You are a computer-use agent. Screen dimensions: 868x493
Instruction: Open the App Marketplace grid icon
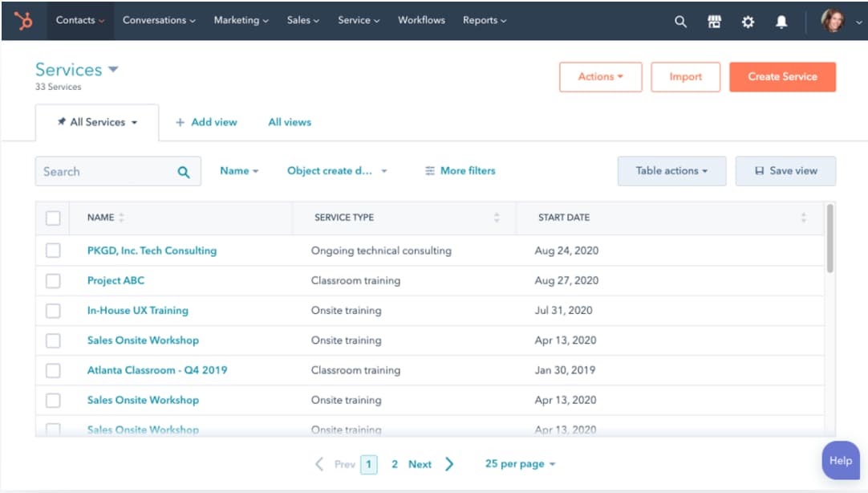pos(713,22)
